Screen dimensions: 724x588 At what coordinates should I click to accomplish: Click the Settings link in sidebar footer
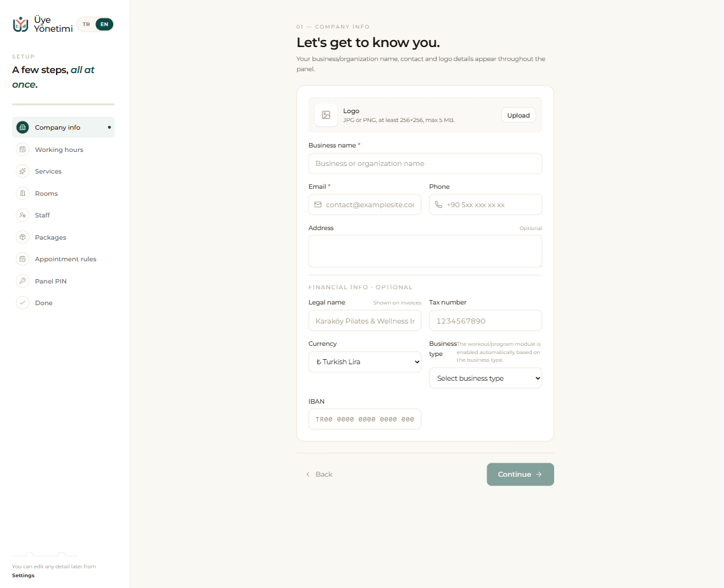[x=23, y=575]
